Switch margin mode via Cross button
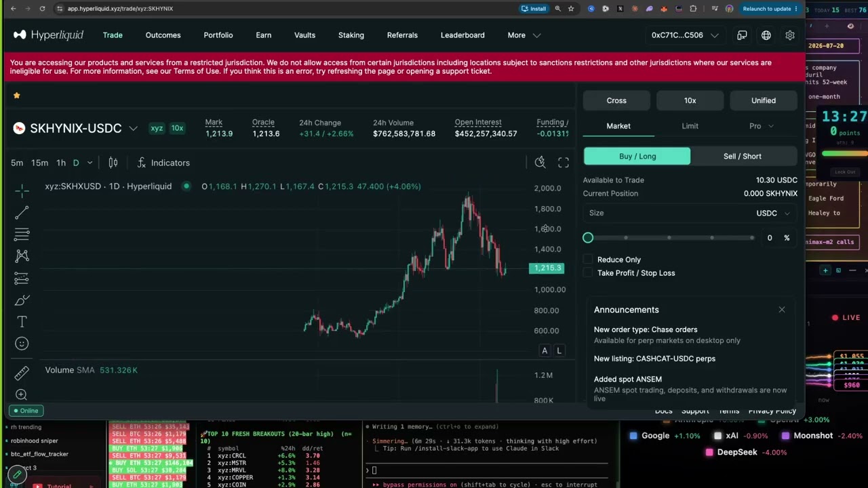 [616, 100]
